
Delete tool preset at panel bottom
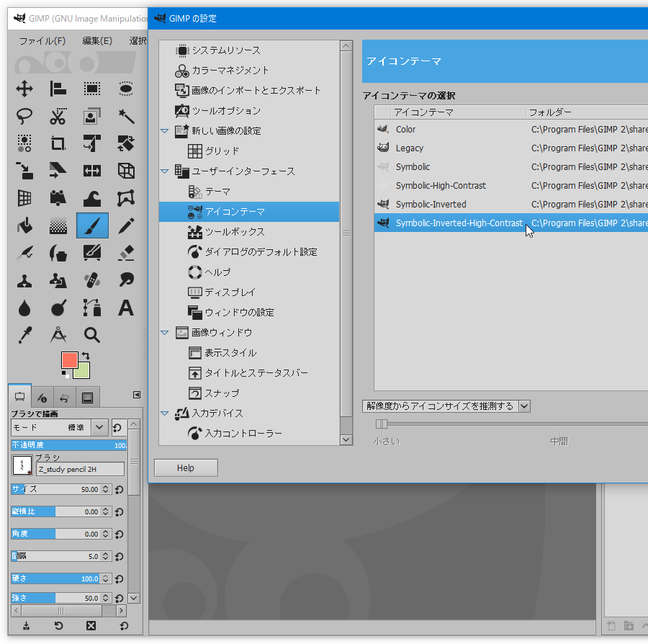(91, 626)
